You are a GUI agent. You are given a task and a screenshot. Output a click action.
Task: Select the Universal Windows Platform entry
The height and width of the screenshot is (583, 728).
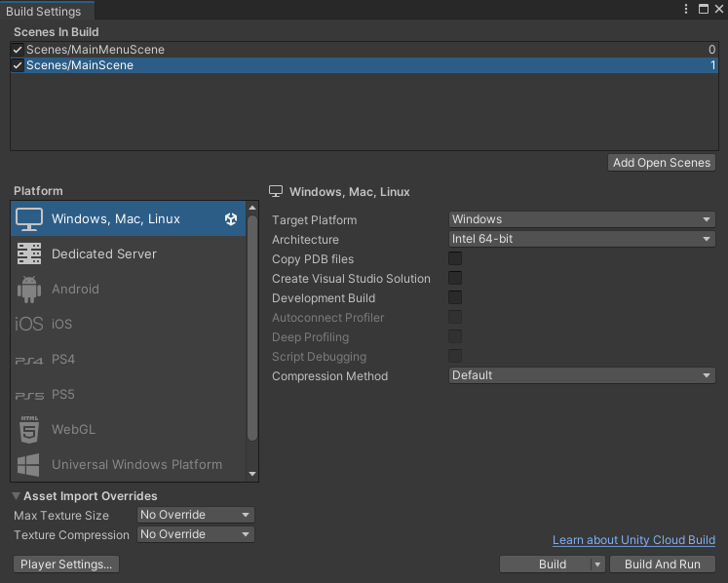[128, 464]
